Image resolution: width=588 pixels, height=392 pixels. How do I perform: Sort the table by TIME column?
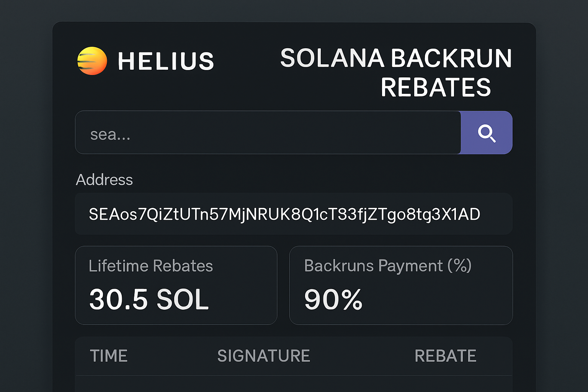point(109,356)
